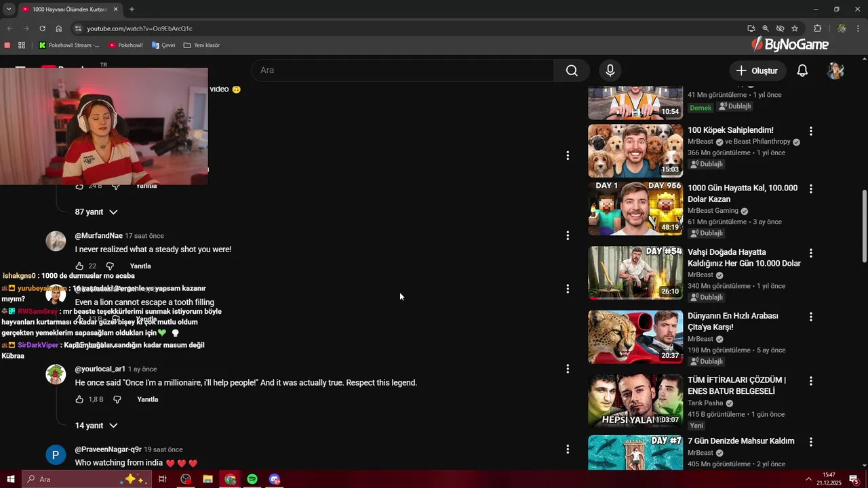Open the Chrome profile avatar
Viewport: 868px width, 488px height.
click(x=842, y=28)
